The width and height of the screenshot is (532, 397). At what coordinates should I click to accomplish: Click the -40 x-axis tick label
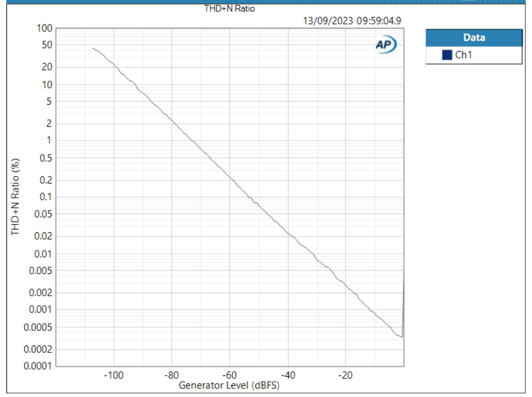coord(288,375)
